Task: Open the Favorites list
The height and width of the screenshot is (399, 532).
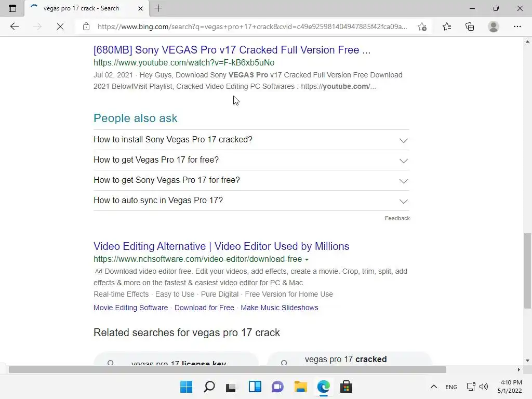Action: tap(447, 26)
